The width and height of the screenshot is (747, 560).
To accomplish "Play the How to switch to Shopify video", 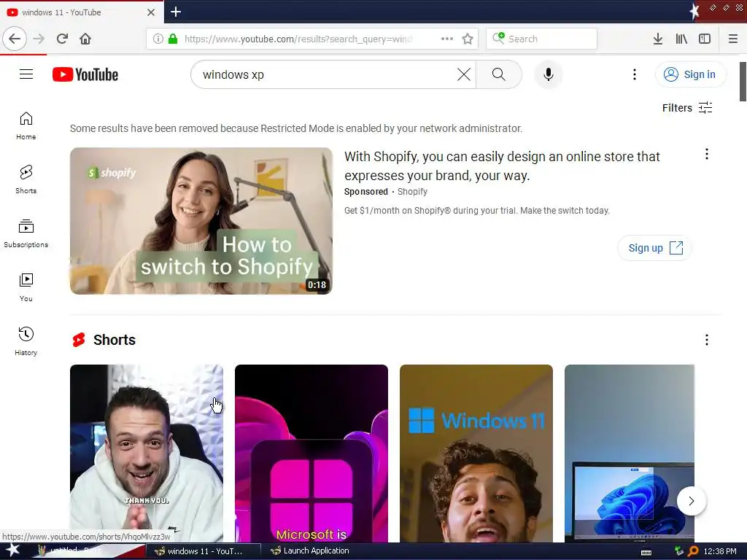I will click(201, 221).
